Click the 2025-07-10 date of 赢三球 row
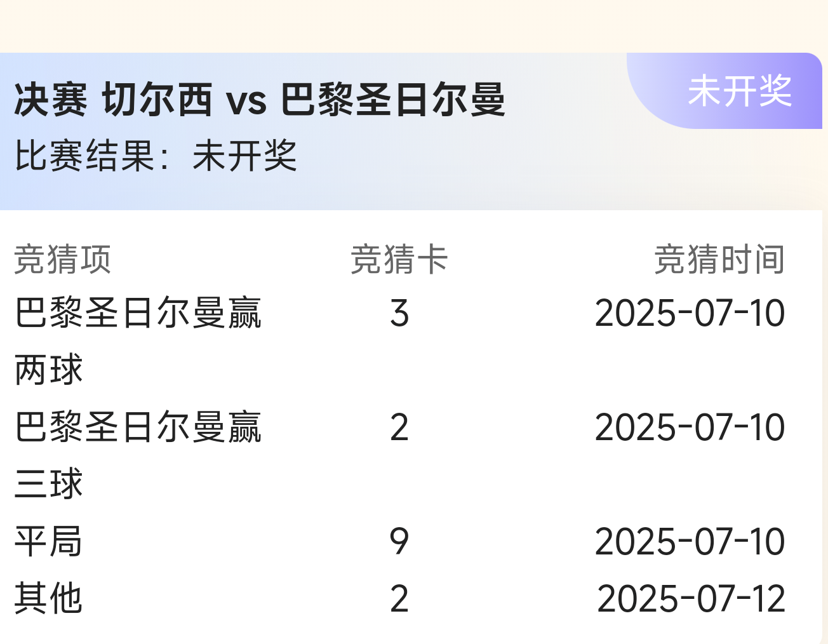Screen dimensions: 828x644 pos(690,427)
